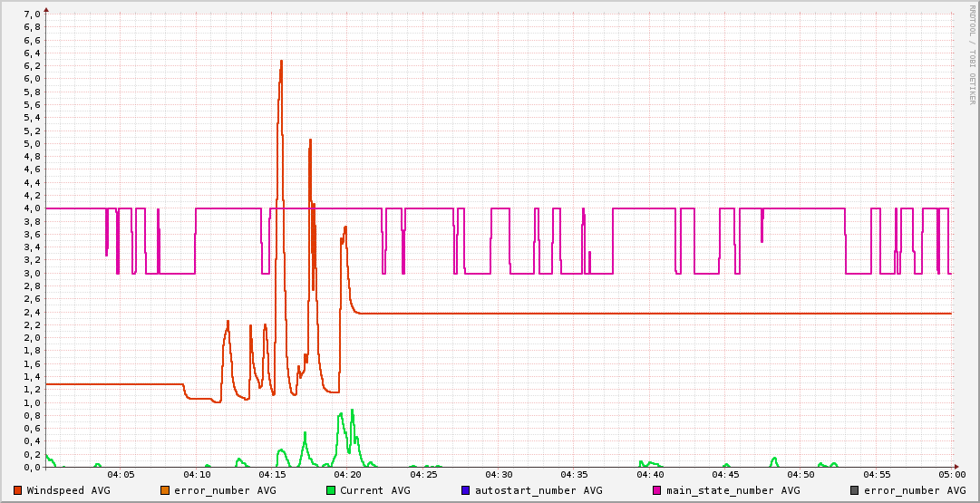This screenshot has height=503, width=980.
Task: Click the 04:10 time axis label
Action: pos(196,475)
